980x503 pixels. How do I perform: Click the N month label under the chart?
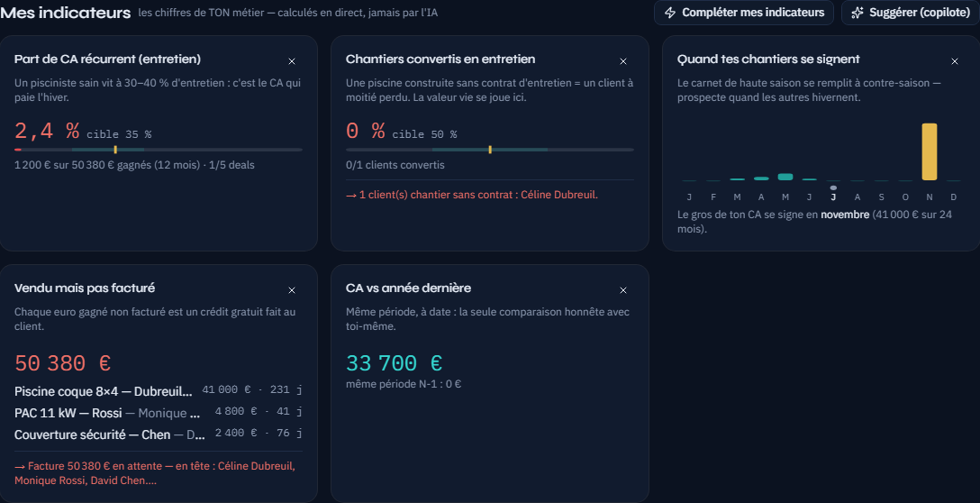tap(930, 197)
